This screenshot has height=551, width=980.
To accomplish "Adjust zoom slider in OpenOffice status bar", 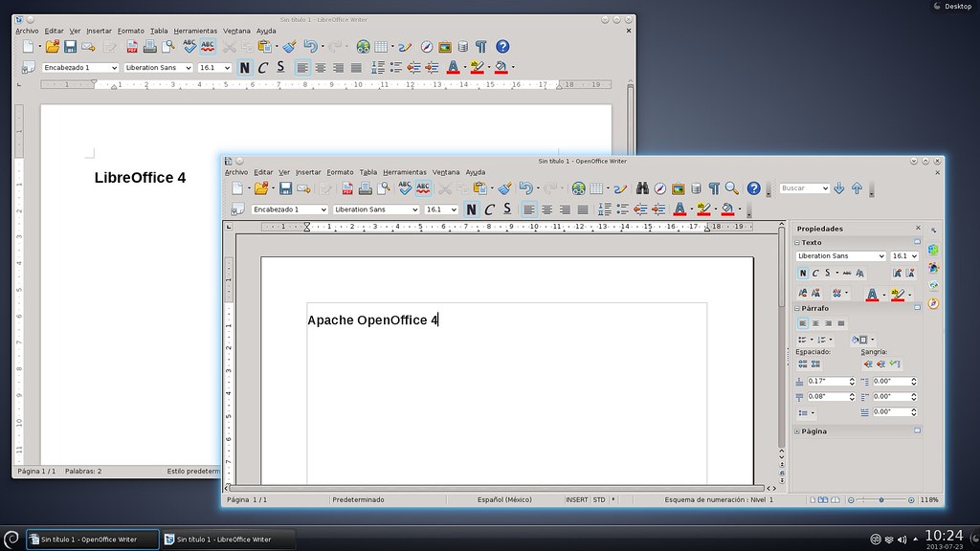I will (881, 499).
